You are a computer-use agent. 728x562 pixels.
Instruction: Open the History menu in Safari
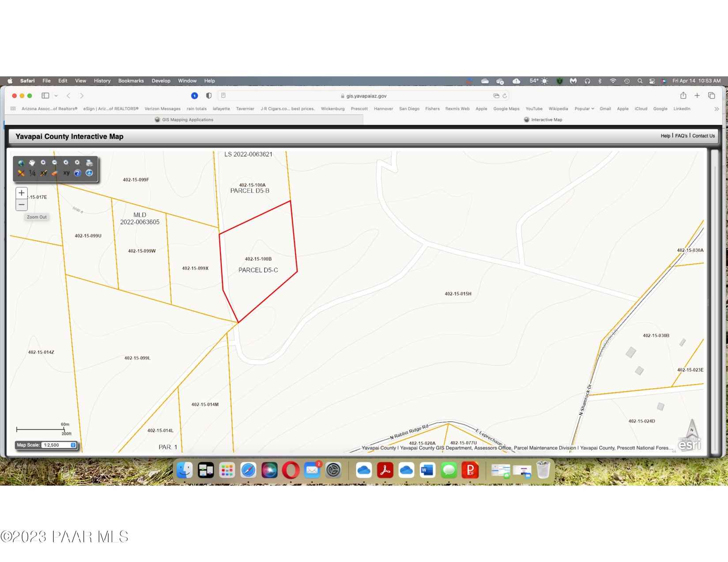pos(102,81)
